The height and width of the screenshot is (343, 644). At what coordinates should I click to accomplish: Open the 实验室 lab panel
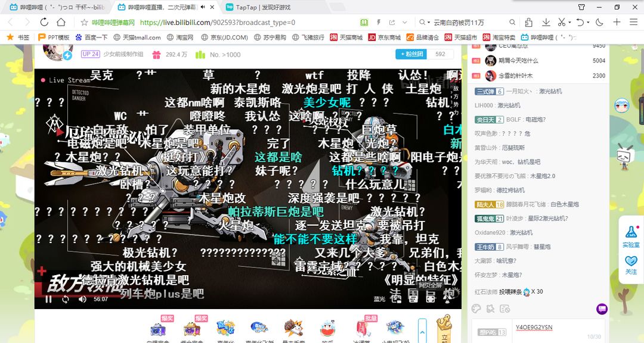point(631,236)
